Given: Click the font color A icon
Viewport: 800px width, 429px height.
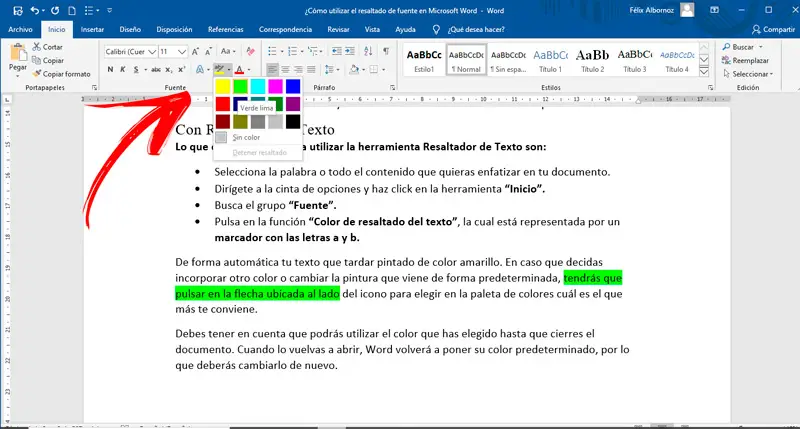Looking at the screenshot, I should (238, 70).
